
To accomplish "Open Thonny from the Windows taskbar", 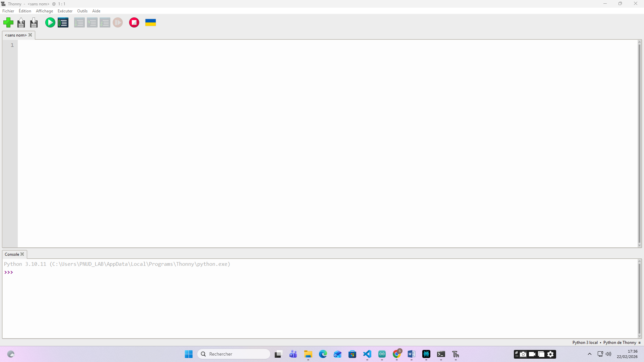I will coord(455,354).
